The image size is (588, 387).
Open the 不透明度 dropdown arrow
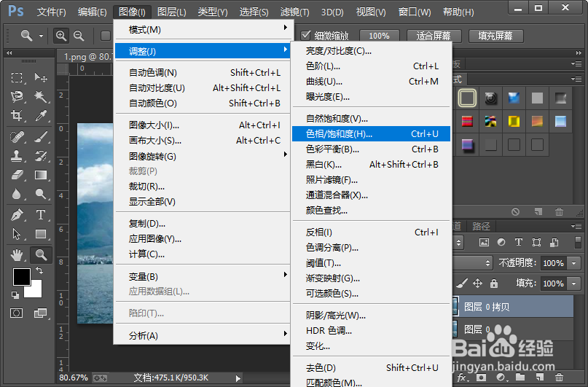pyautogui.click(x=573, y=263)
